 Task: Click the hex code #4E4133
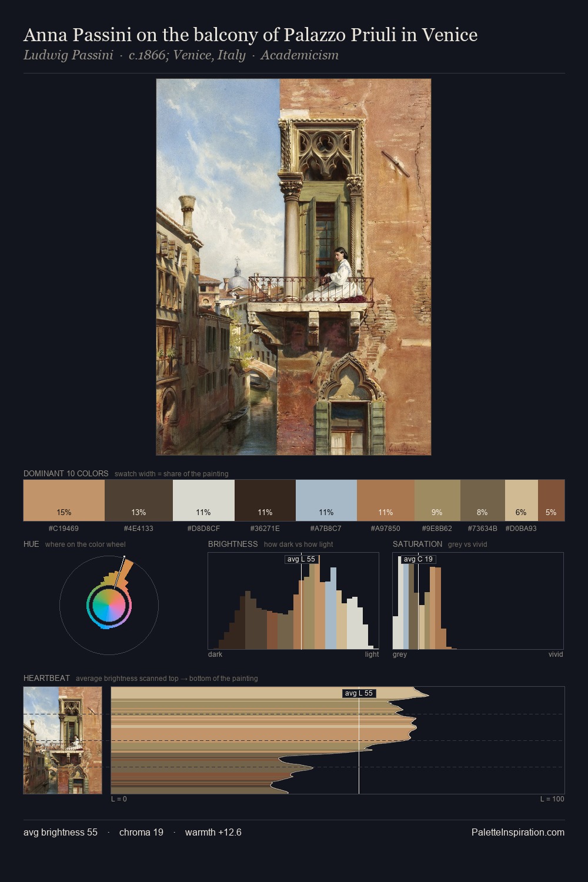coord(139,529)
